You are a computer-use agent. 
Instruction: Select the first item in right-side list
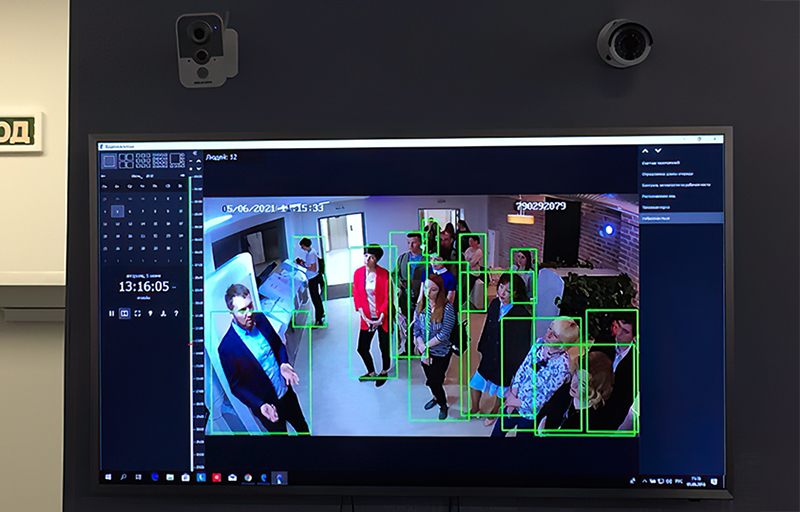click(x=660, y=162)
